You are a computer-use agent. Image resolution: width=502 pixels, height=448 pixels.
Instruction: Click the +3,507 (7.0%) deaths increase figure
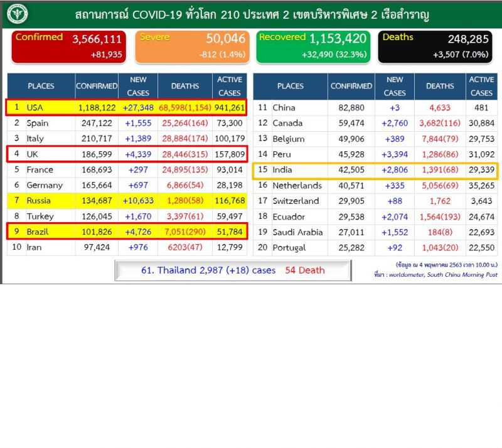(x=461, y=55)
